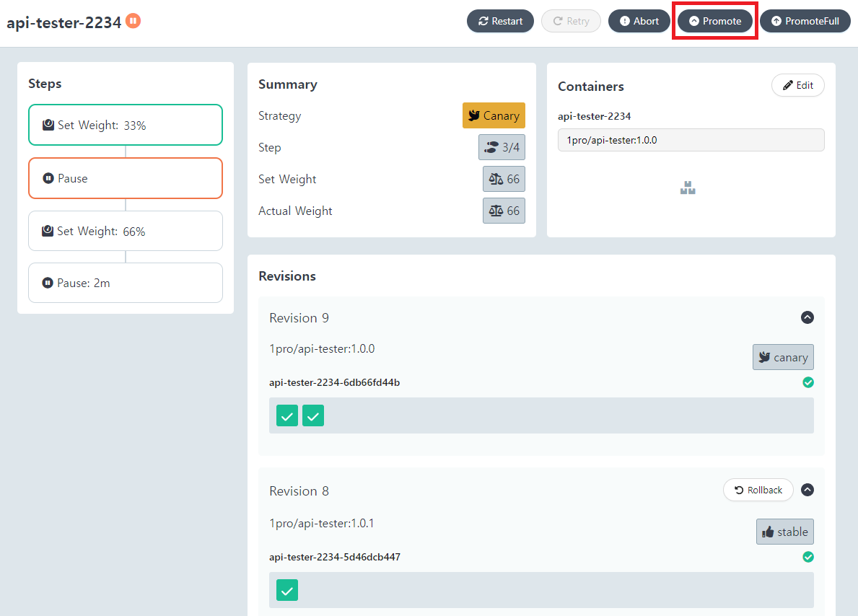Click the Revisions heading
Viewport: 858px width, 616px height.
287,276
